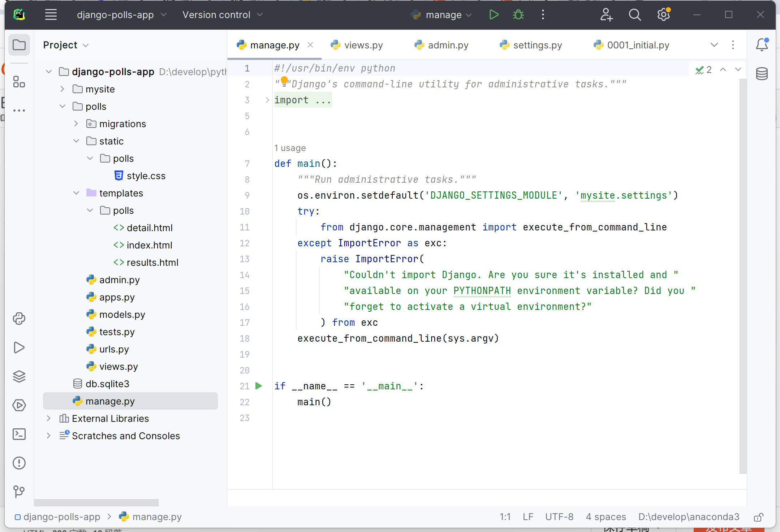Open the Structure tool window
This screenshot has height=532, width=780.
19,82
